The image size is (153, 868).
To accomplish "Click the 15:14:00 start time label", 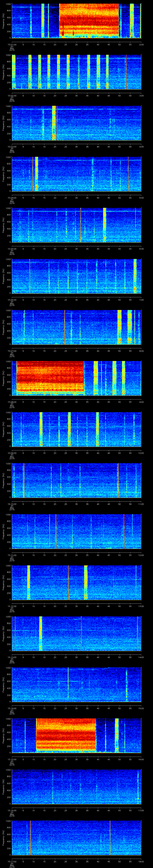I will click(12, 708).
